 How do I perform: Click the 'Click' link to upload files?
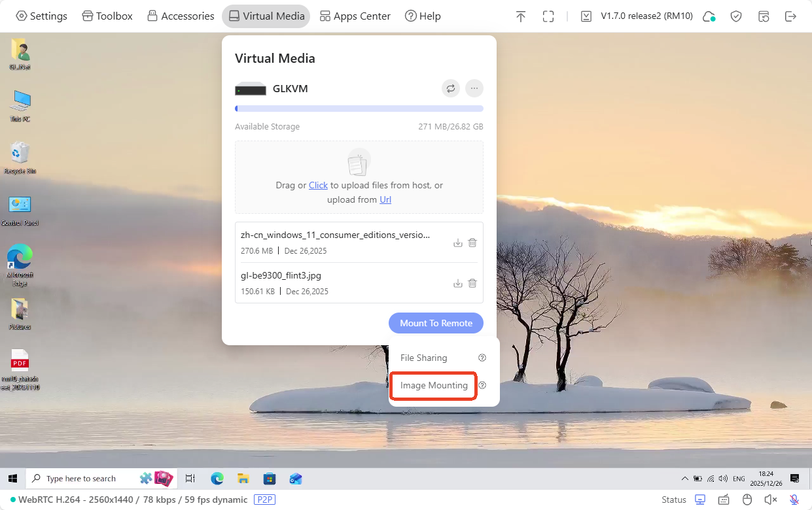point(318,185)
